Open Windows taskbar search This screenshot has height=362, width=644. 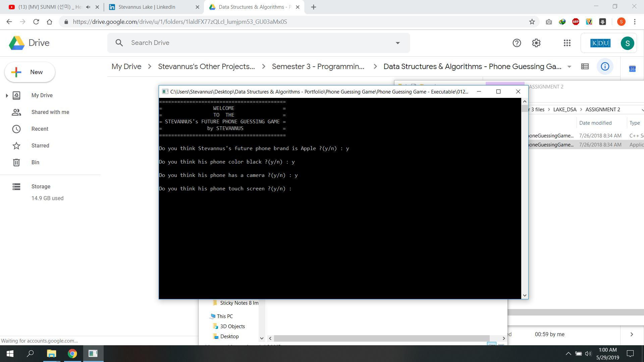click(30, 354)
